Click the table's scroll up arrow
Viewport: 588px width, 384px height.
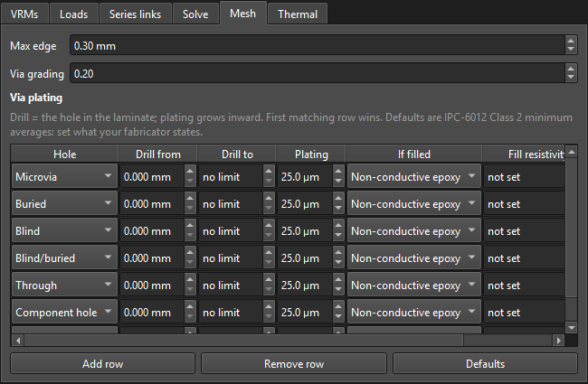point(571,152)
